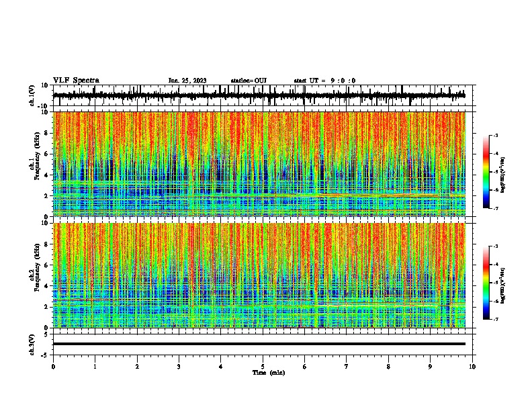Click the 9 tick label on the time axis
Viewport: 532px width, 411px height.
pyautogui.click(x=430, y=367)
